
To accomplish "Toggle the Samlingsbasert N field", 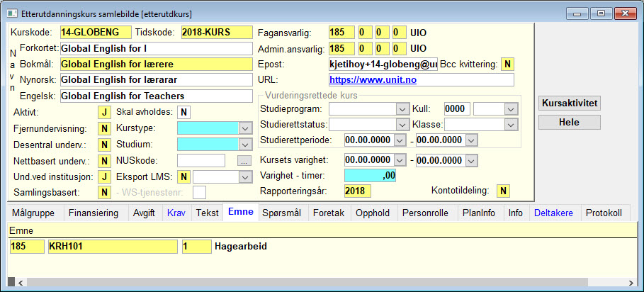I will point(104,192).
